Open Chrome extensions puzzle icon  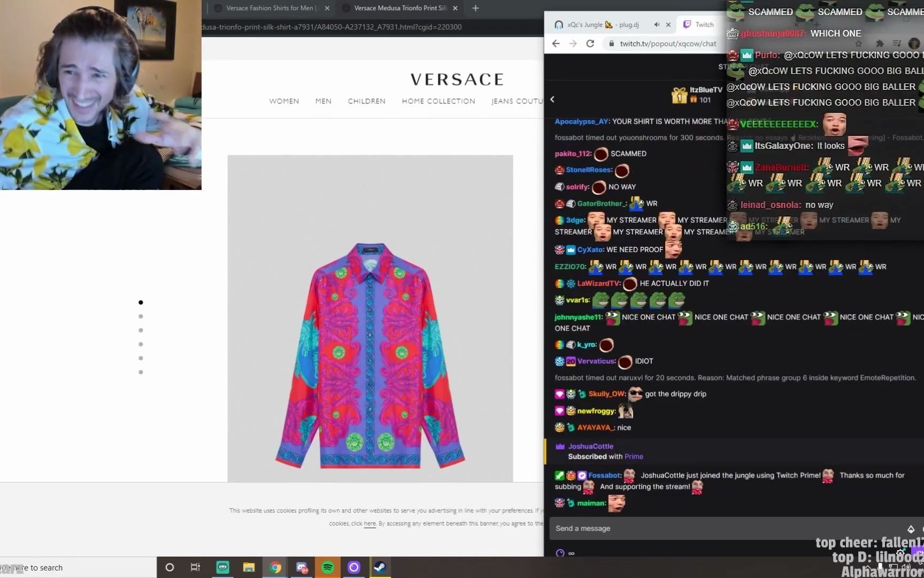click(x=880, y=43)
